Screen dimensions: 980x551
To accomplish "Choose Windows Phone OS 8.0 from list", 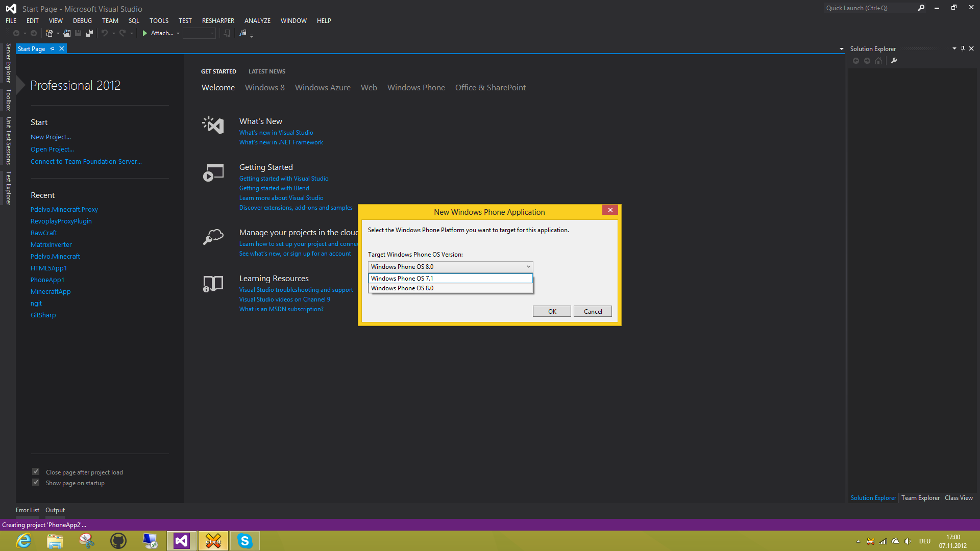I will 450,288.
